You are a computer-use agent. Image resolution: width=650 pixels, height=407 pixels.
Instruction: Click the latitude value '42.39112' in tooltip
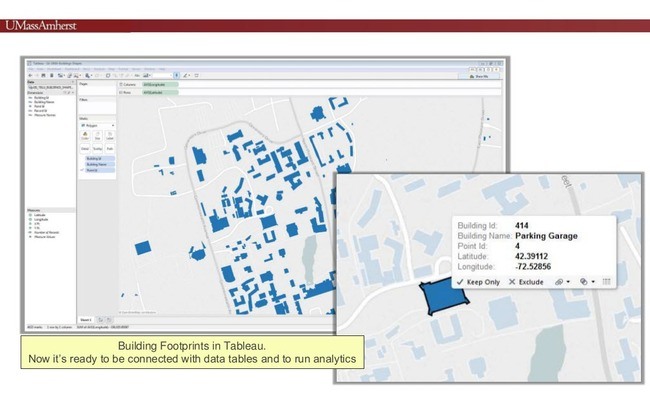(x=531, y=257)
